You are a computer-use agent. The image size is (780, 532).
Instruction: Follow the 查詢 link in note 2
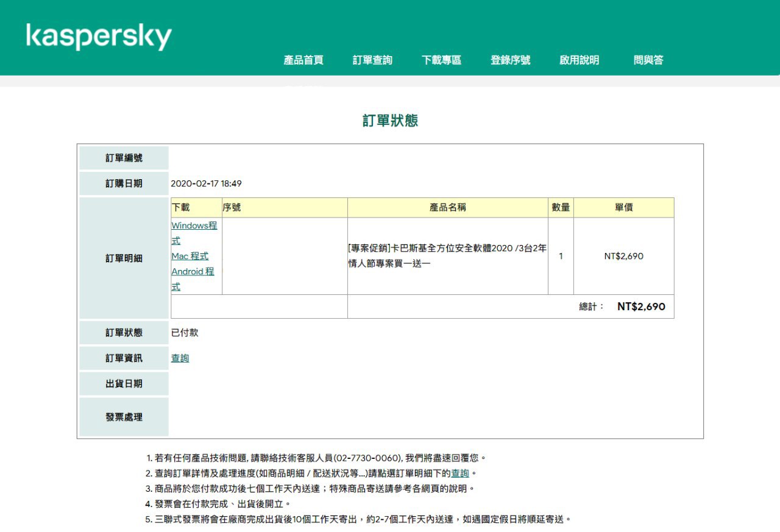[x=460, y=473]
